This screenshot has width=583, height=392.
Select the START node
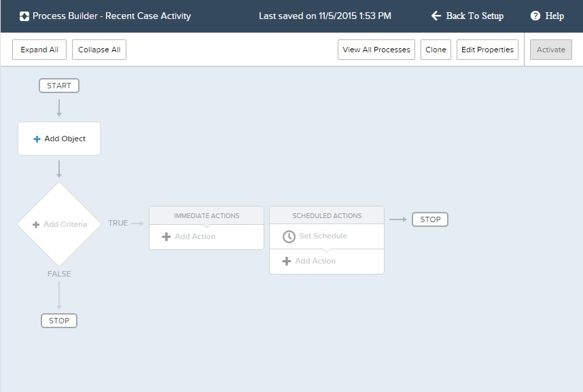tap(59, 86)
